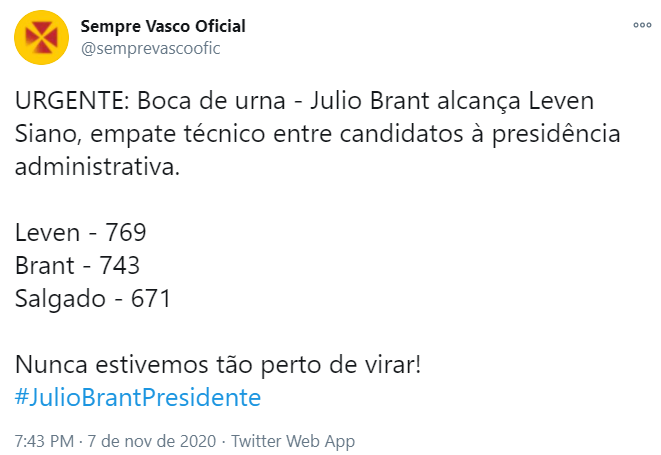Image resolution: width=661 pixels, height=455 pixels.
Task: Click the word administrativa in the tweet
Action: (x=97, y=165)
